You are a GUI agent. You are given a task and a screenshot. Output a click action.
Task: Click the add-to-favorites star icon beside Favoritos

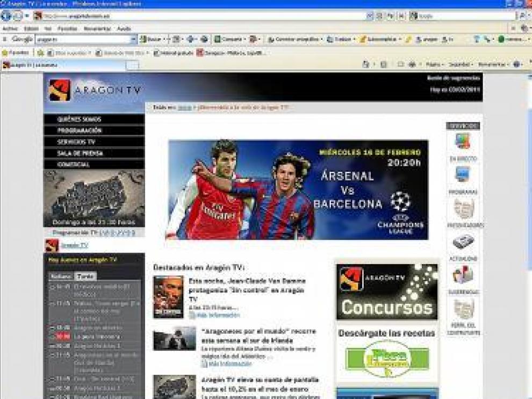(40, 53)
